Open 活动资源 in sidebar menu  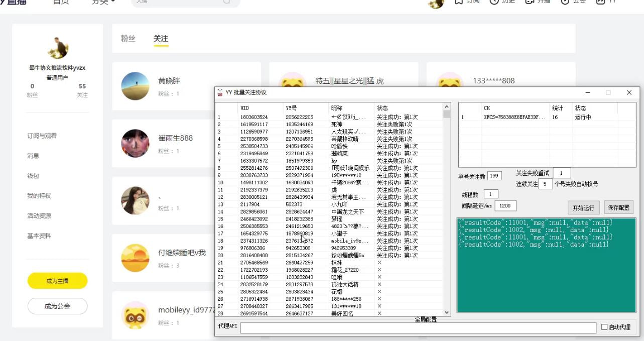pyautogui.click(x=39, y=216)
